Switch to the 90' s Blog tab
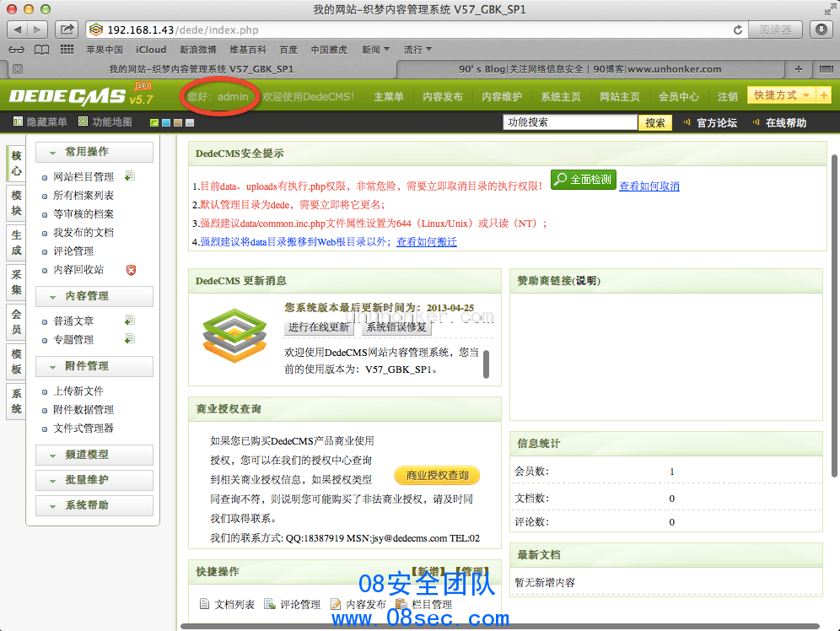Screen dimensions: 840x631 pos(590,69)
